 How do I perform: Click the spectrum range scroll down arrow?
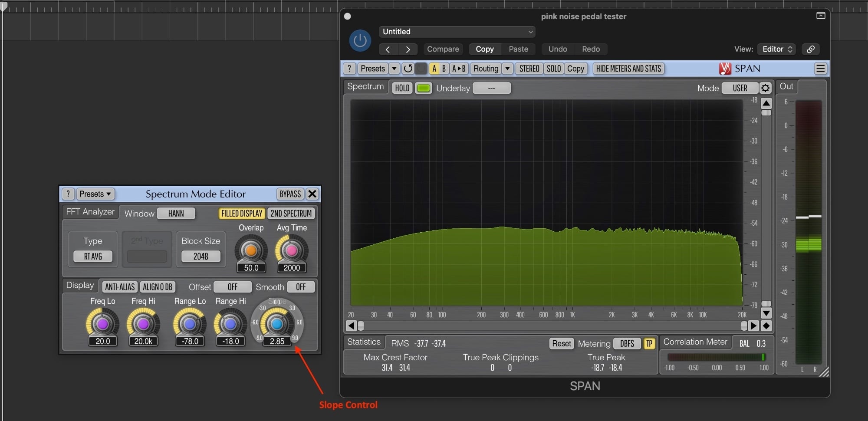point(766,312)
